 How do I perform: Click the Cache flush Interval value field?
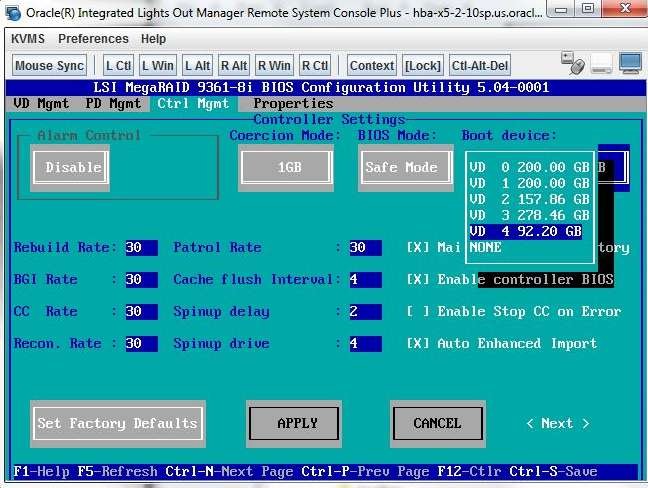pyautogui.click(x=366, y=280)
